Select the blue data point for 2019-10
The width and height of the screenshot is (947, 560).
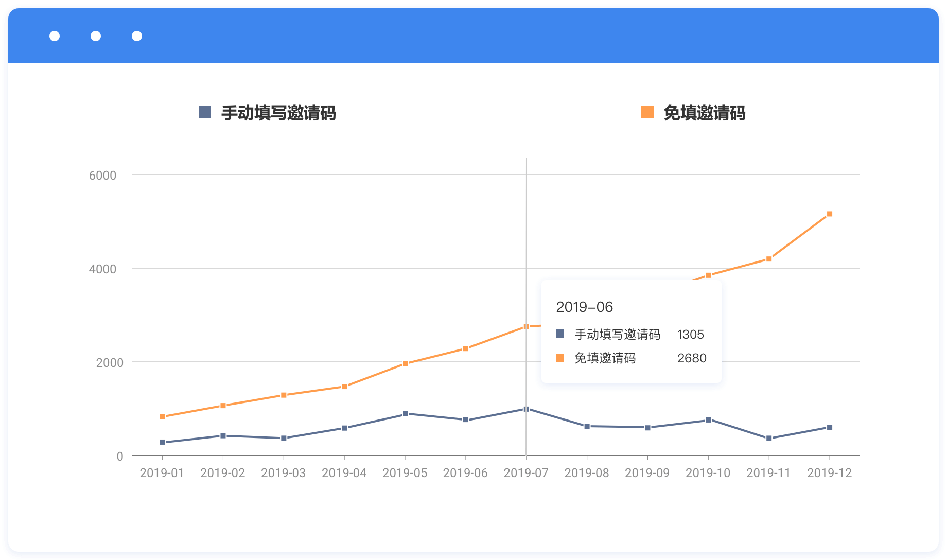pos(708,420)
